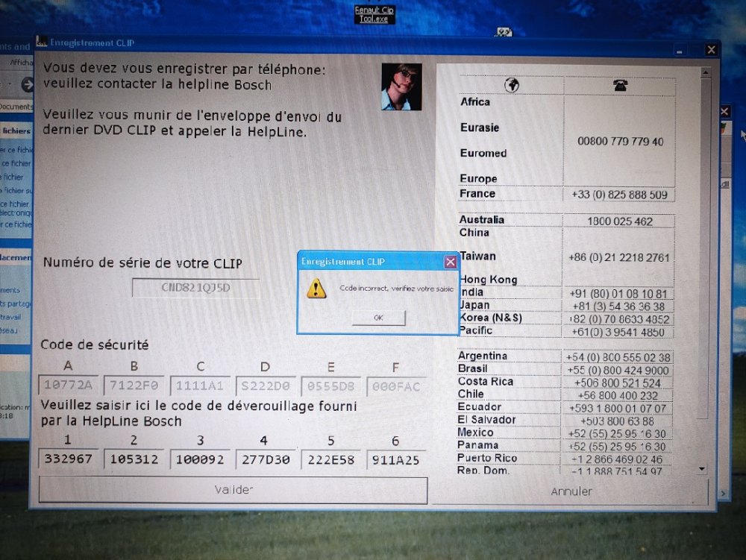Screen dimensions: 746x560
Task: Click the helpline operator photo
Action: pyautogui.click(x=401, y=86)
